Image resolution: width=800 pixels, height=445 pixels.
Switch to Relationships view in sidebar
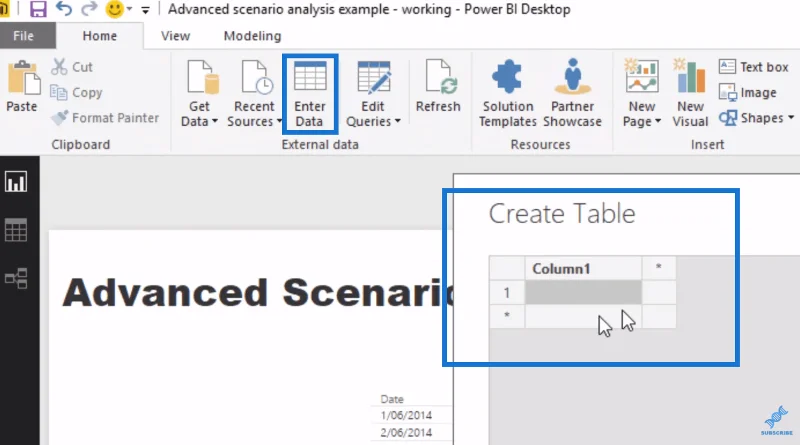pos(16,279)
